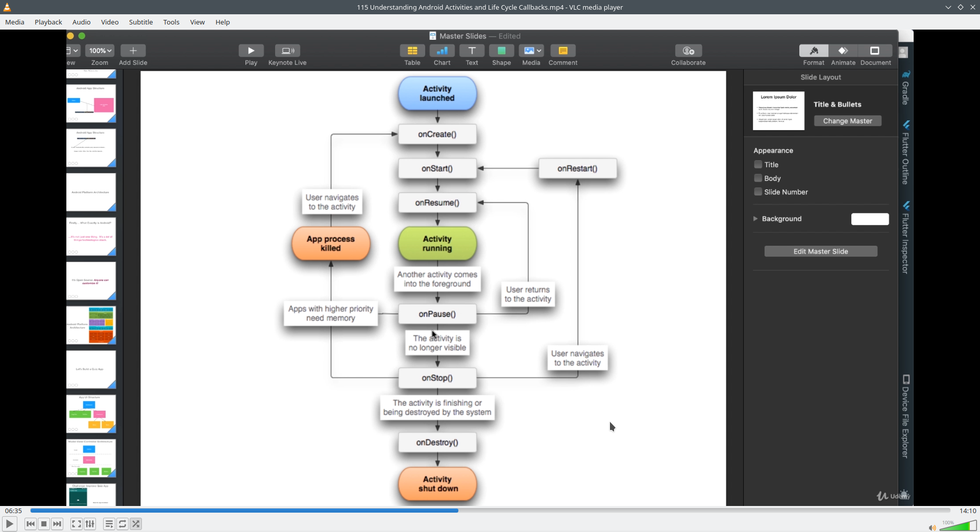980x532 pixels.
Task: Click Keynote's Play slideshow icon
Action: point(251,50)
